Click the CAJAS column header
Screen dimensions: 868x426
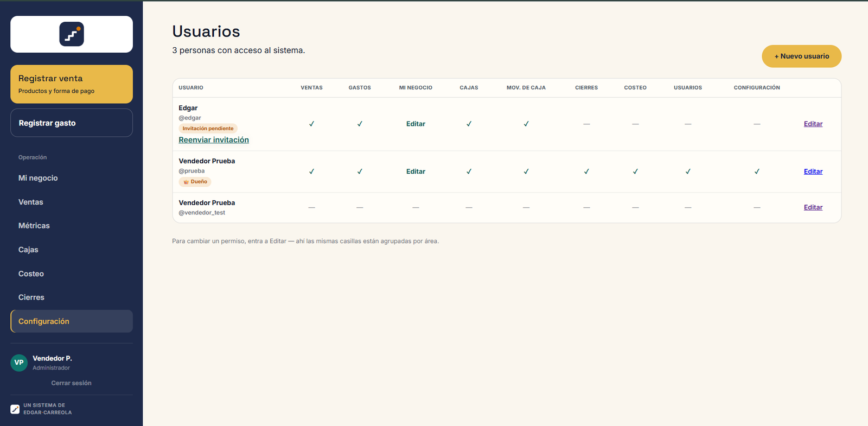click(x=469, y=87)
